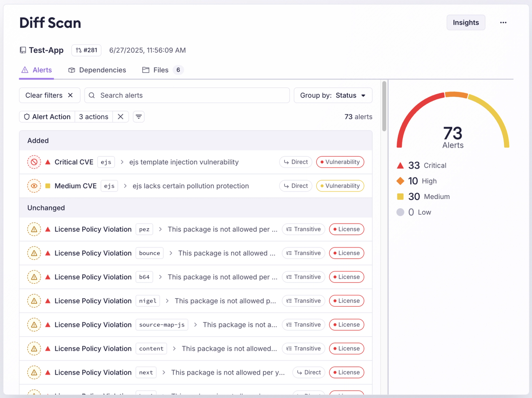Click red critical triangle on Critical CVE row
532x398 pixels.
48,162
